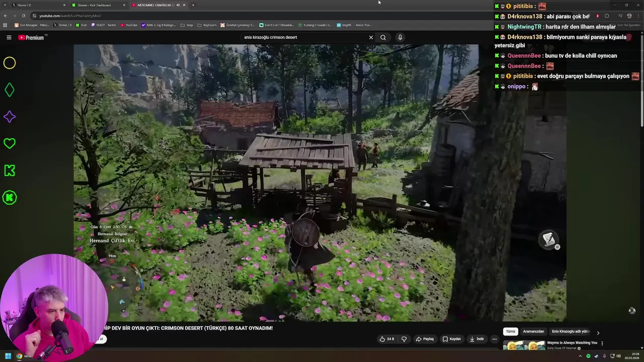Open the YouTube hamburger guide menu

(9, 37)
